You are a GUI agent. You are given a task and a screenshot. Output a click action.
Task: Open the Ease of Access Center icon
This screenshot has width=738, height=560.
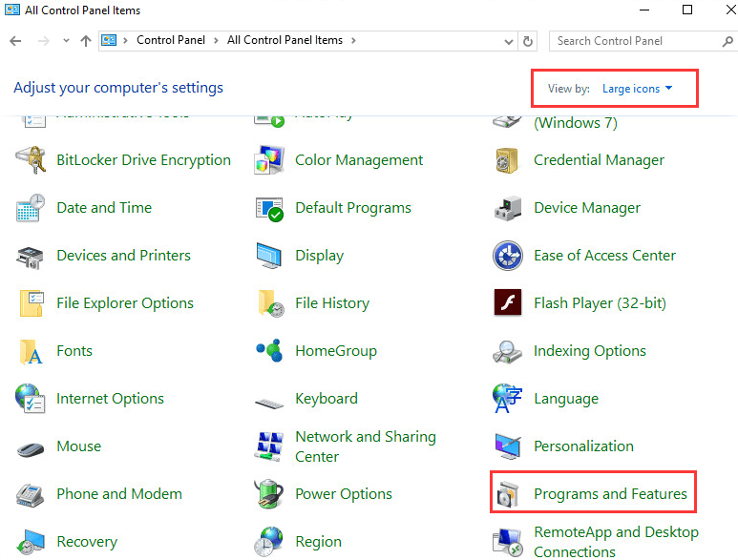coord(508,256)
